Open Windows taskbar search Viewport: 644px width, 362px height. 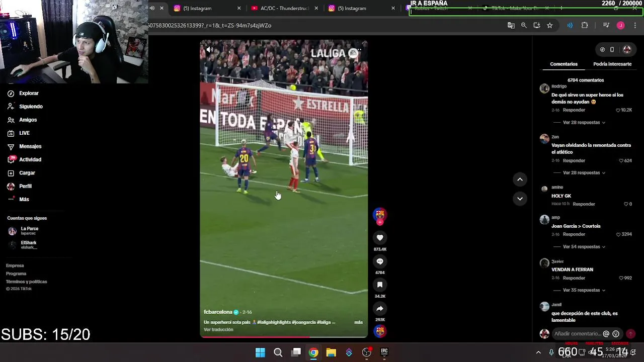278,352
